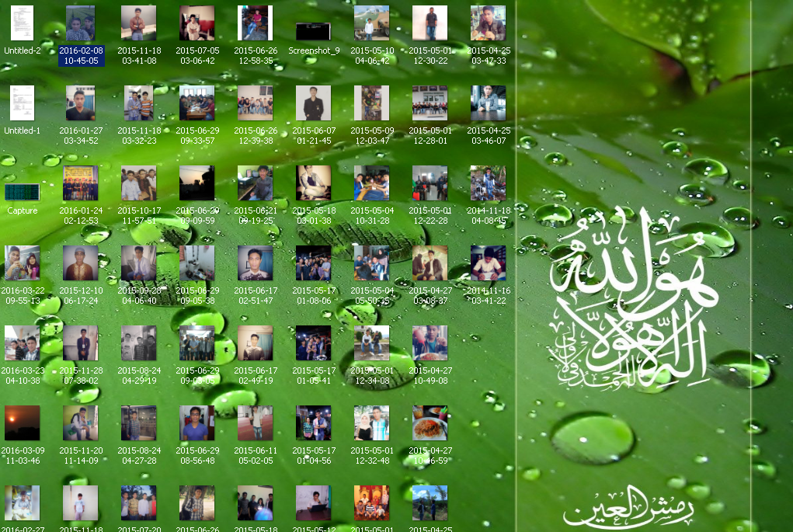Select group photo 2015-05-17 01-08-06

314,263
